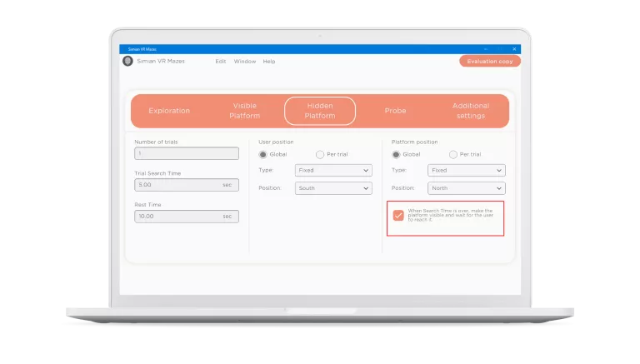Open the Help menu

click(x=269, y=61)
